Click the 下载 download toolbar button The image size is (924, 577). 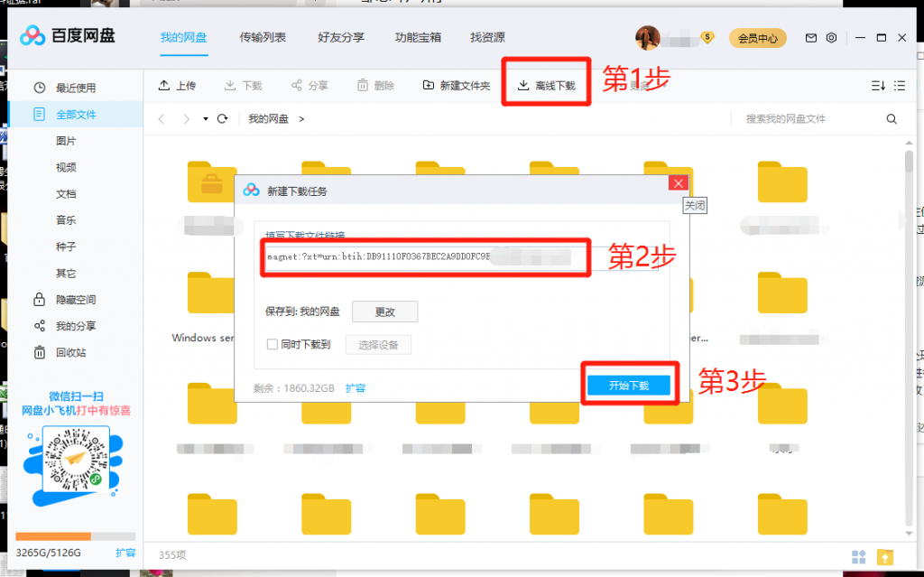(243, 86)
